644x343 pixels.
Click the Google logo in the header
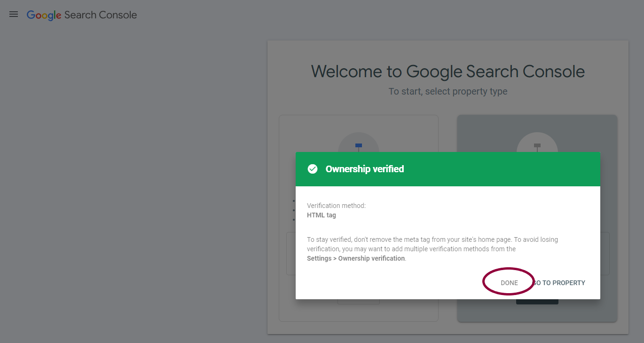coord(44,15)
